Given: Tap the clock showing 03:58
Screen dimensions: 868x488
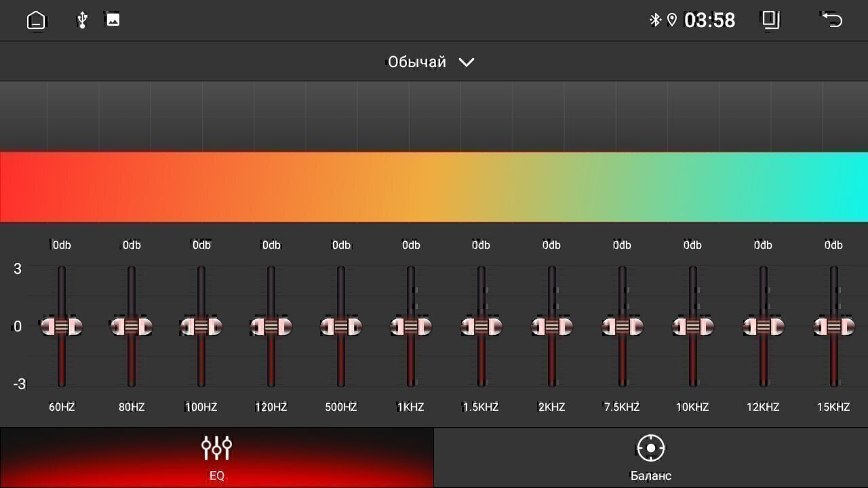Looking at the screenshot, I should (x=709, y=20).
